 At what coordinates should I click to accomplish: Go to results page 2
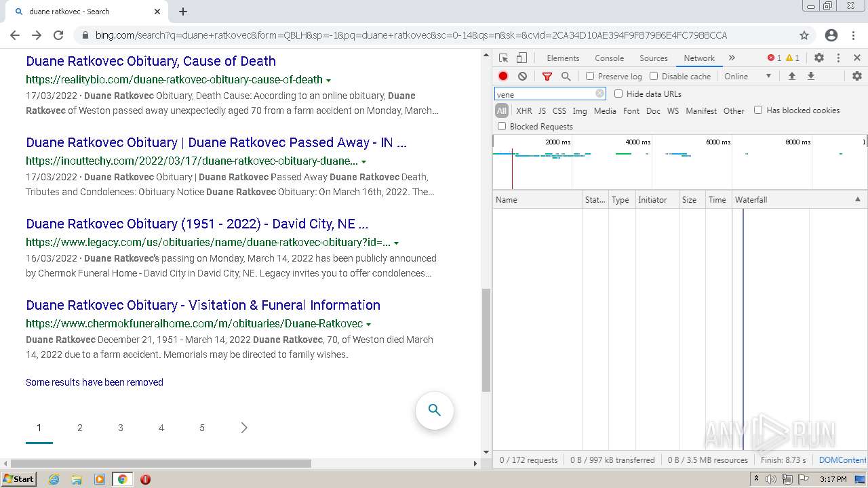(x=80, y=428)
